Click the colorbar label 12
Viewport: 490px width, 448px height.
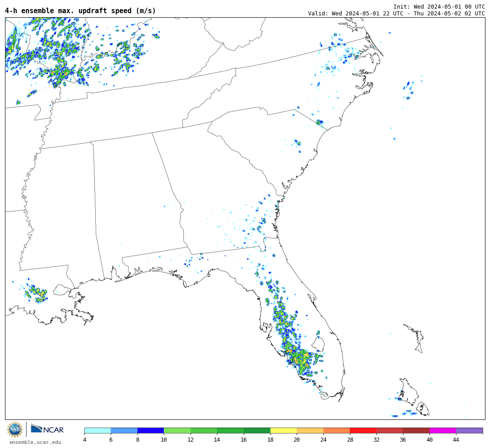pos(191,440)
